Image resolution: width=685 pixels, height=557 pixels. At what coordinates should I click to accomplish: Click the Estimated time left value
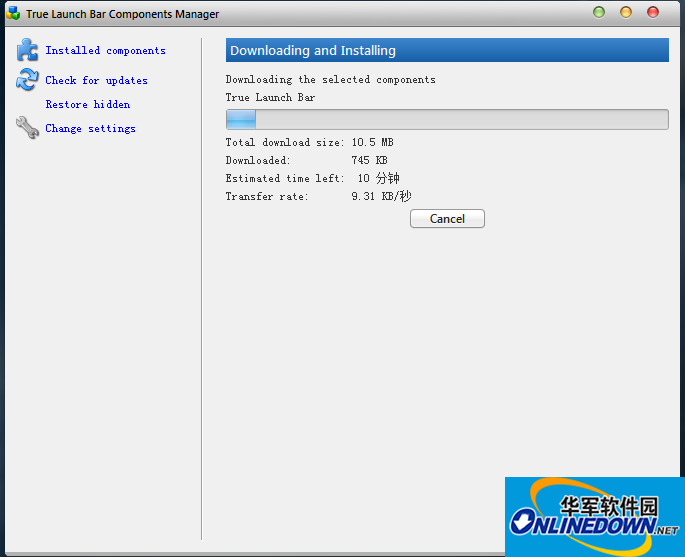378,178
